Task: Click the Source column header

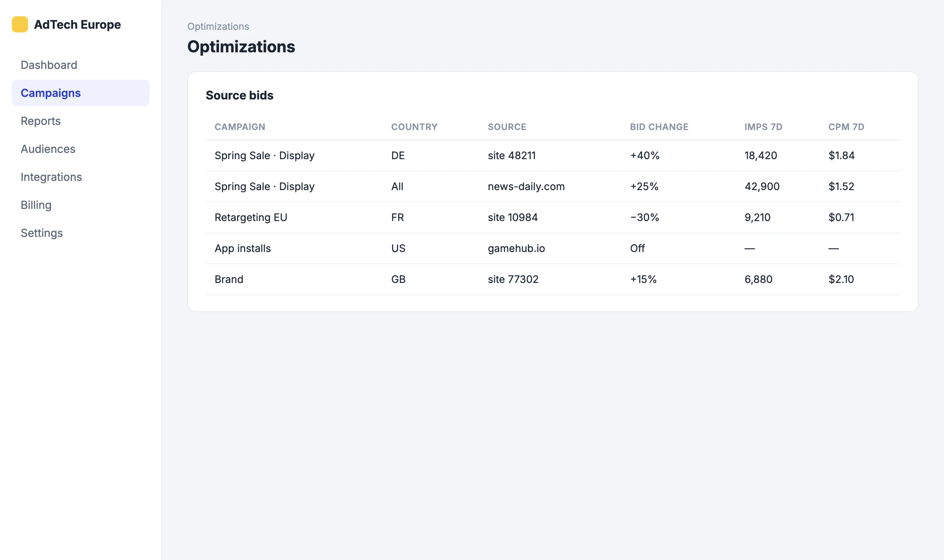Action: point(507,127)
